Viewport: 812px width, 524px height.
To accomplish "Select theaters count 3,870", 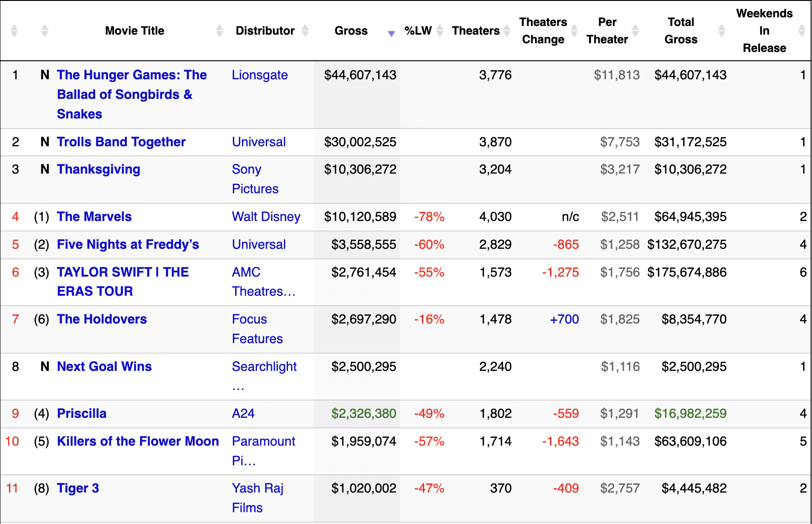I will (x=495, y=142).
